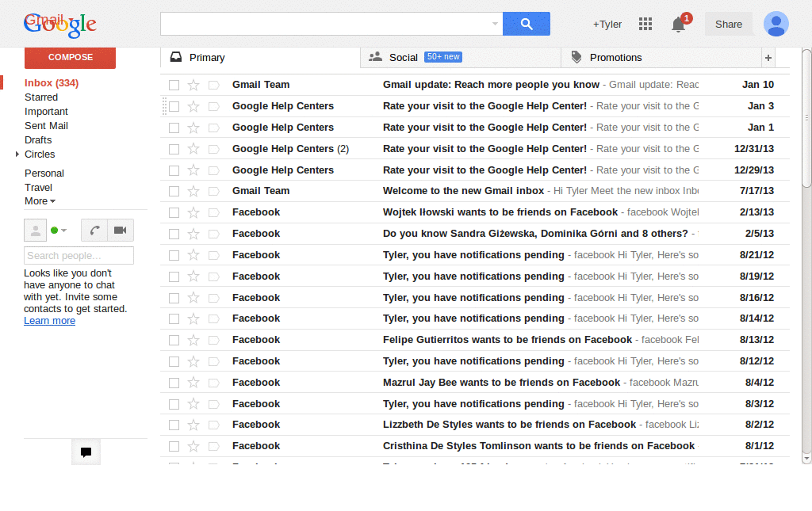Star the Google Help Centers Jan 1 email
This screenshot has height=511, width=812.
coord(193,128)
